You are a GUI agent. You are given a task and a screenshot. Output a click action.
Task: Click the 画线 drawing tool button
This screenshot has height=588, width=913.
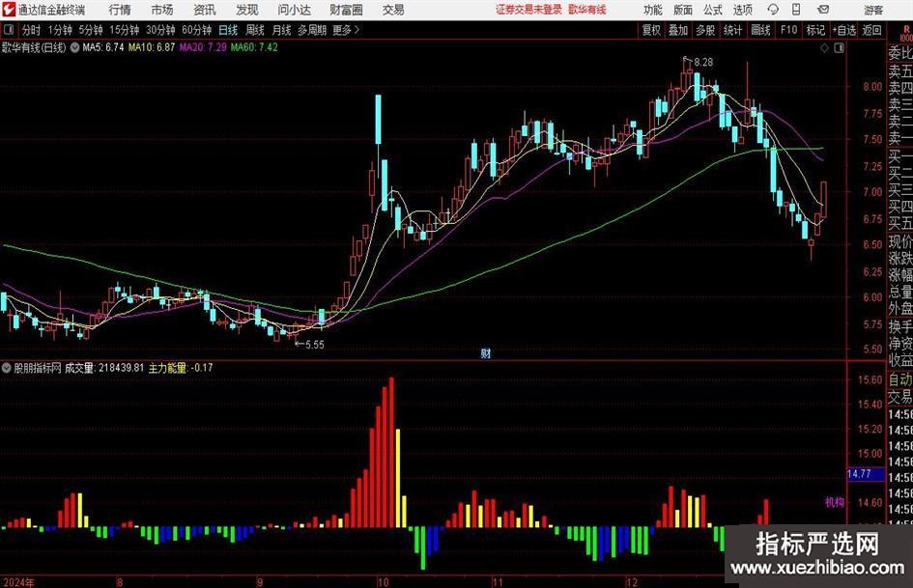[x=760, y=30]
